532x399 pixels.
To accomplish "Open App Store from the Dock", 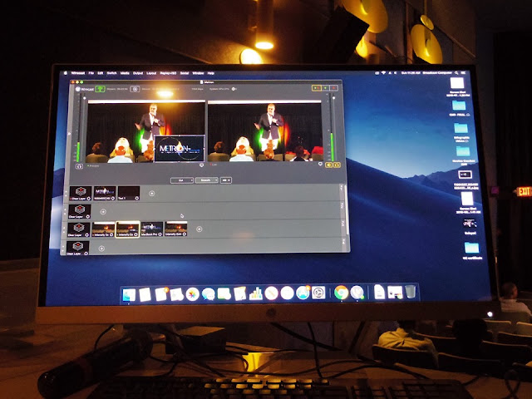I will pos(303,293).
